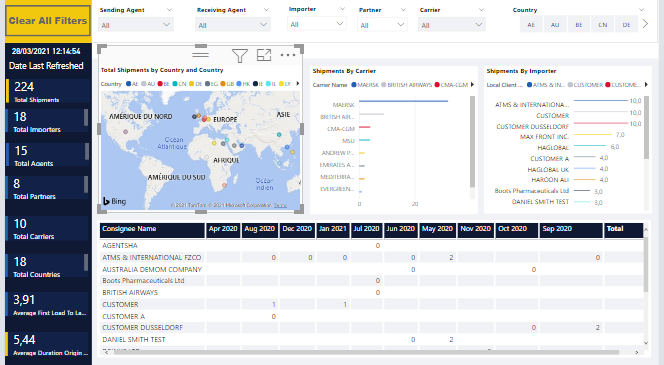Select the DE country tile
Image resolution: width=664 pixels, height=365 pixels.
click(626, 25)
